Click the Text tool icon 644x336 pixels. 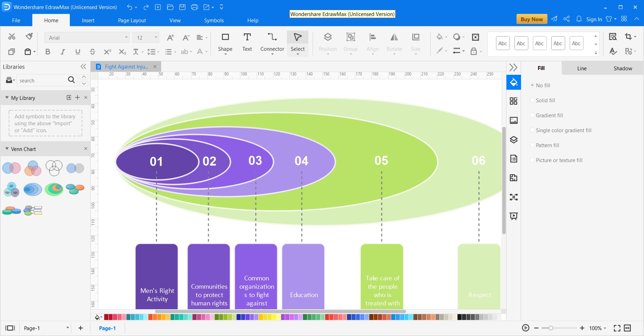pyautogui.click(x=247, y=38)
